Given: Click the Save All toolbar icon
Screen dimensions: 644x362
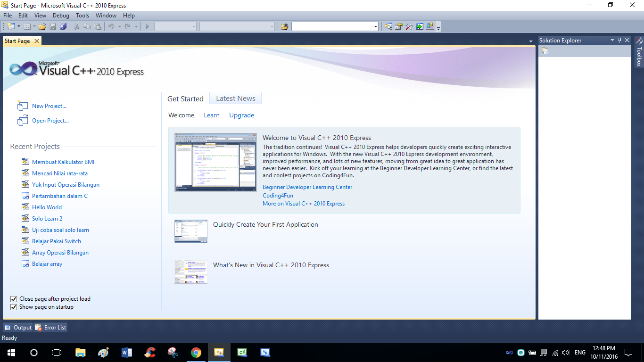Looking at the screenshot, I should click(63, 26).
